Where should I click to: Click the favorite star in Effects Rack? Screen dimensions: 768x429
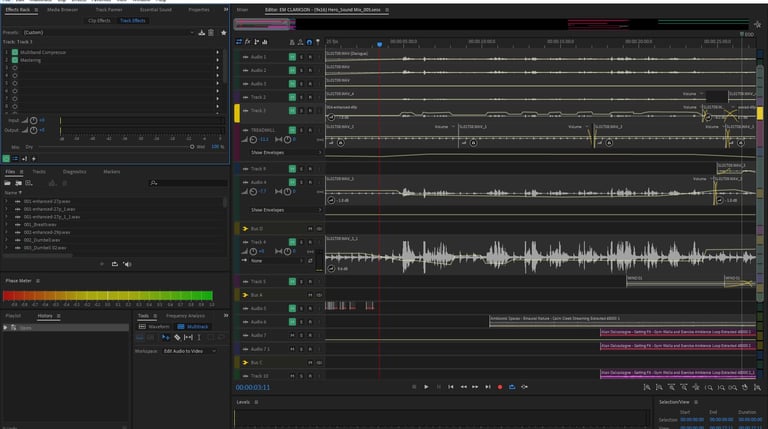pos(221,32)
